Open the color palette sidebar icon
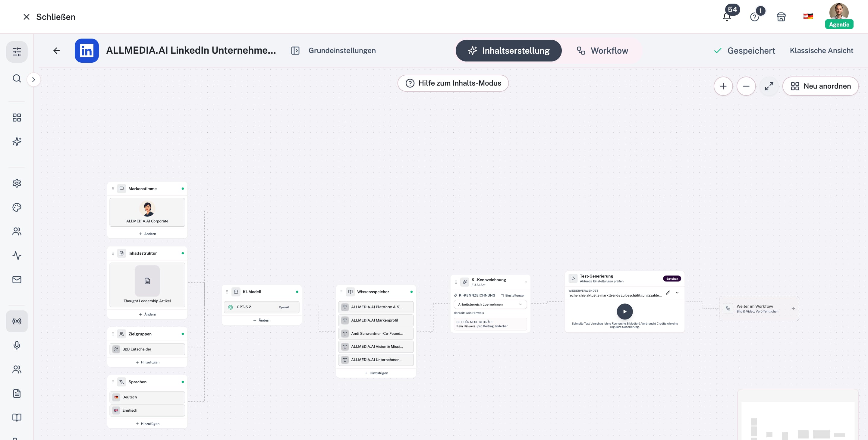The image size is (868, 440). click(x=17, y=207)
